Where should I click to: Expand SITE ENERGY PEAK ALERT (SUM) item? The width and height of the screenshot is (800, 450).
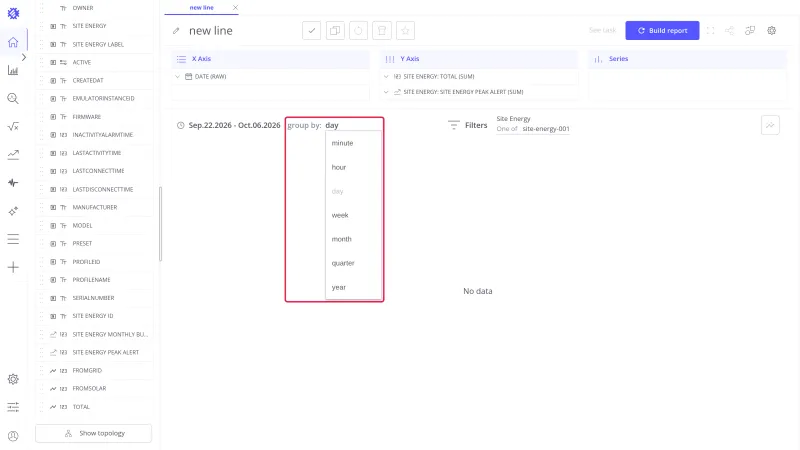coord(386,92)
